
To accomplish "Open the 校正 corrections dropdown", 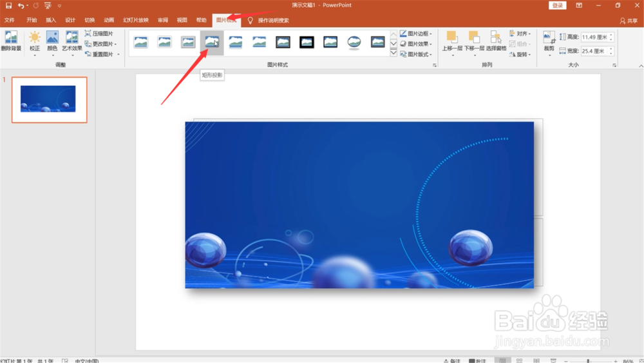I will pyautogui.click(x=35, y=43).
